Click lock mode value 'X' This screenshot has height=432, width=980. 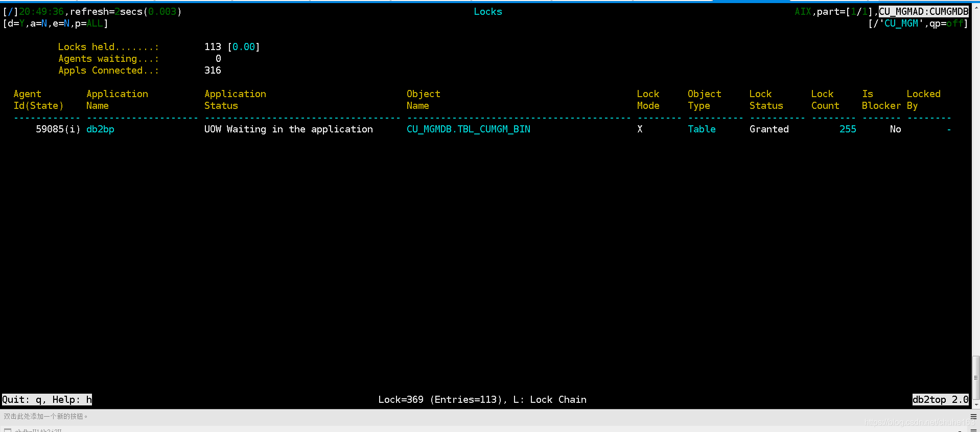point(640,129)
